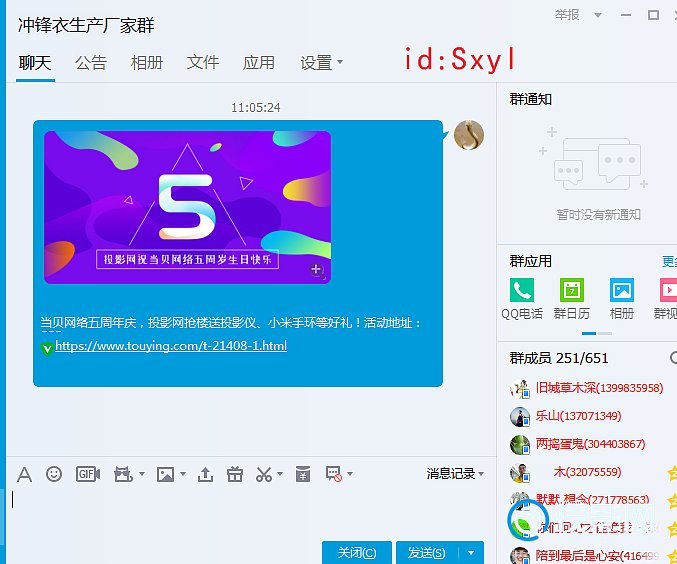Click the gift box icon
The image size is (677, 564).
234,474
